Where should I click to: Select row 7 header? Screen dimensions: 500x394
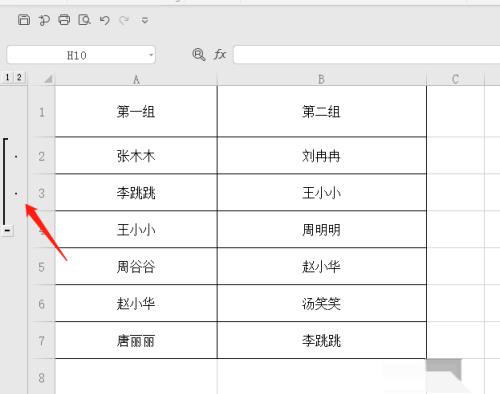coord(42,341)
